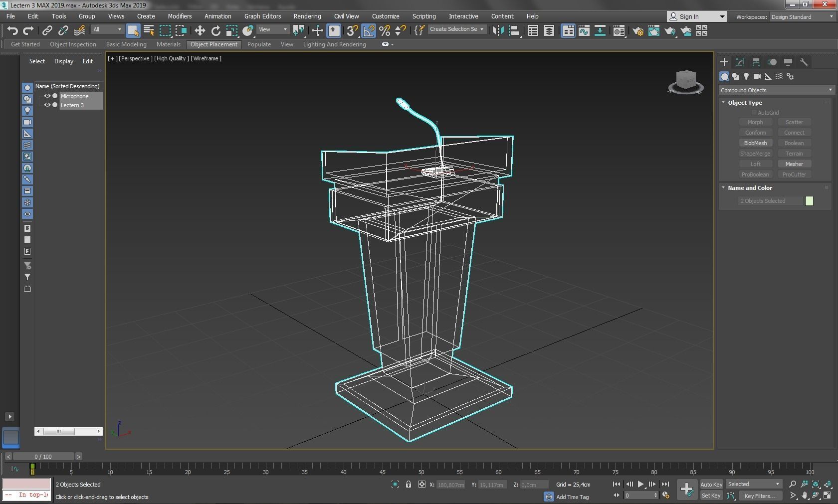The height and width of the screenshot is (504, 838).
Task: Click the object color swatch
Action: click(809, 201)
